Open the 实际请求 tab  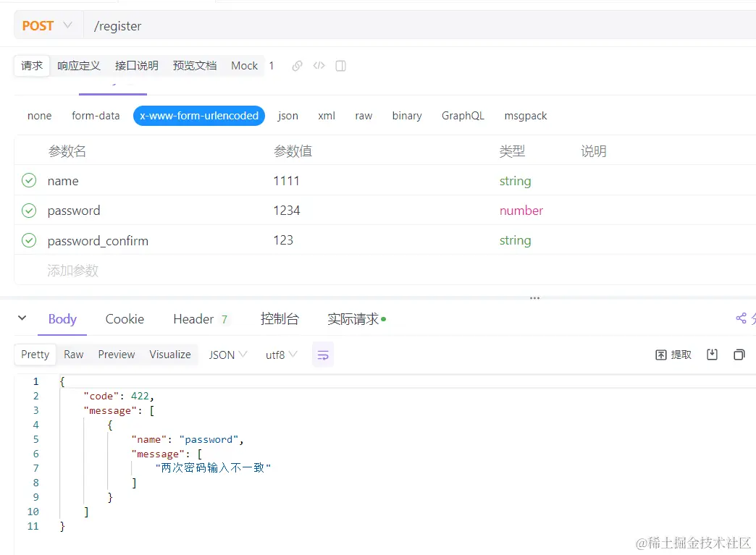(x=357, y=319)
